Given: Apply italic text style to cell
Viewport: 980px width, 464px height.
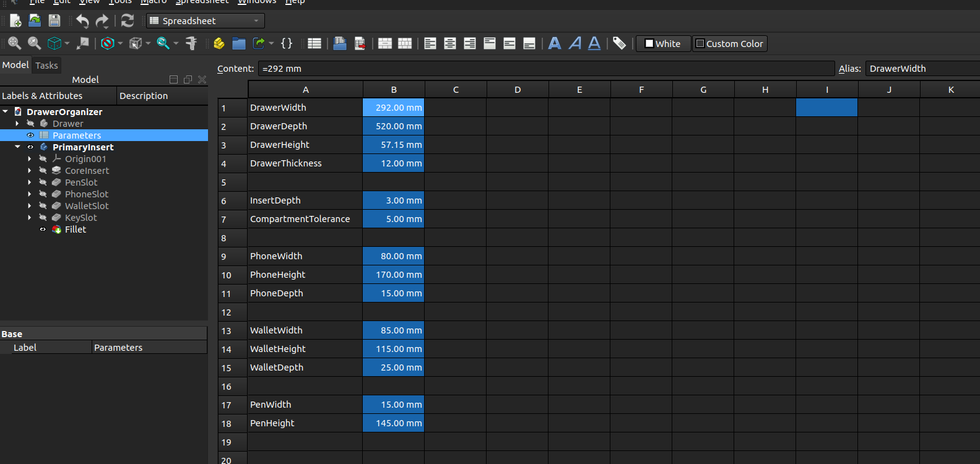Looking at the screenshot, I should (575, 43).
